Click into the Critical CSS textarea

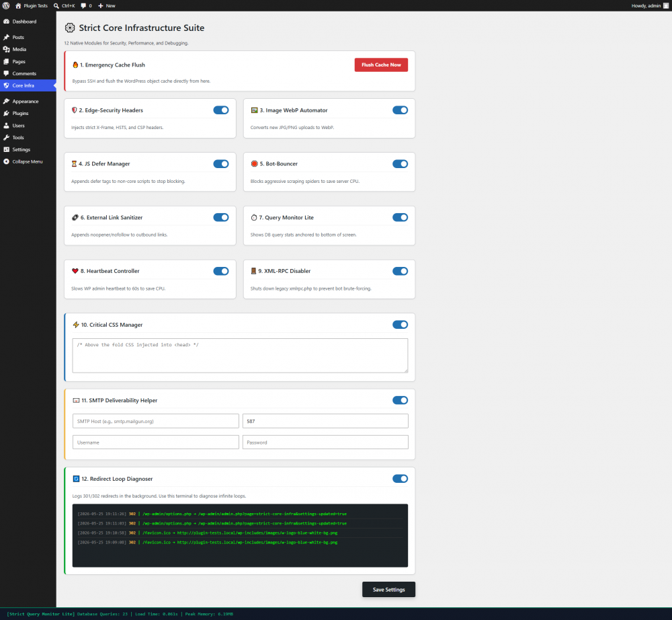point(240,356)
